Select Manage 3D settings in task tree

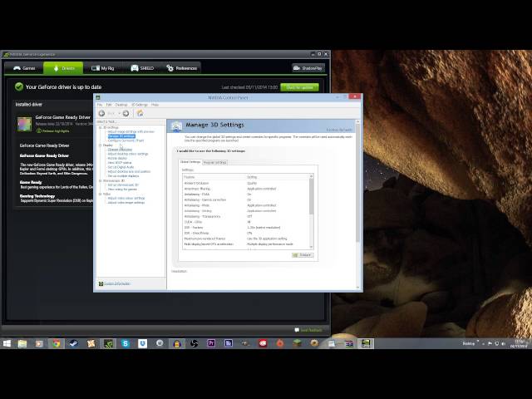(x=121, y=136)
